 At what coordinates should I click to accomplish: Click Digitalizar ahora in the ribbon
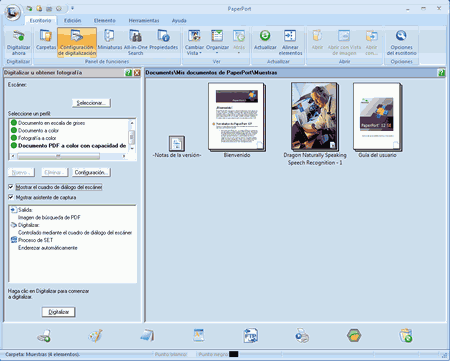click(x=19, y=43)
